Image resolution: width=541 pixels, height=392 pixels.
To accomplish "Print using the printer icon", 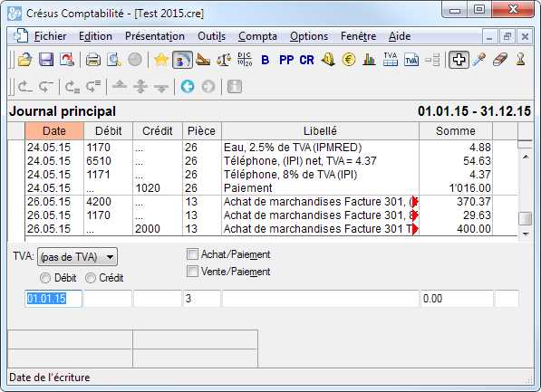I will [92, 60].
